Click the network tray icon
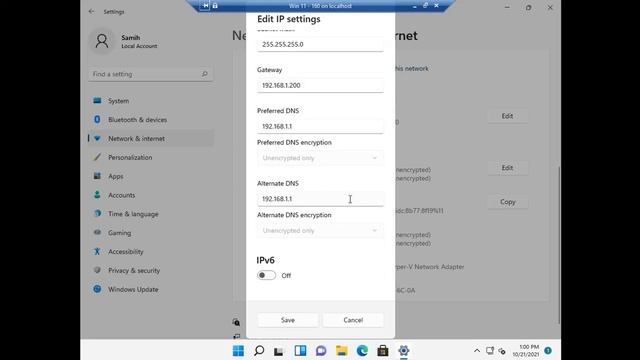The image size is (640, 360). click(x=490, y=351)
